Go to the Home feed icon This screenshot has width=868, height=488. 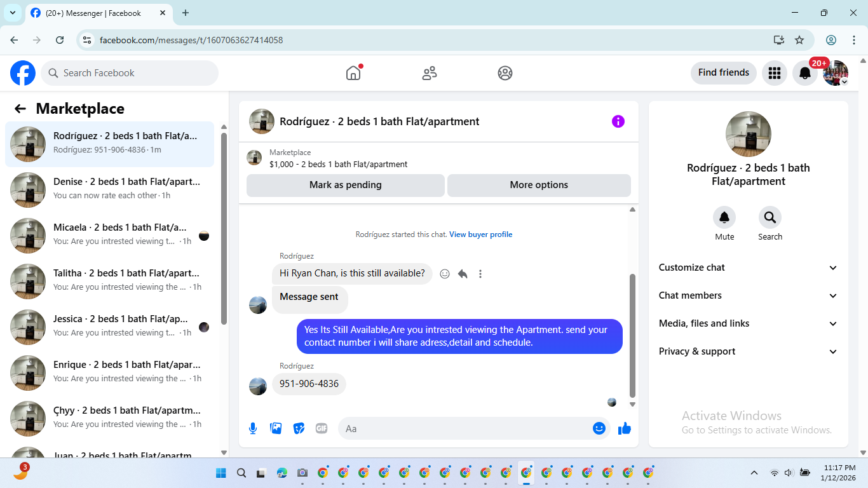(353, 73)
